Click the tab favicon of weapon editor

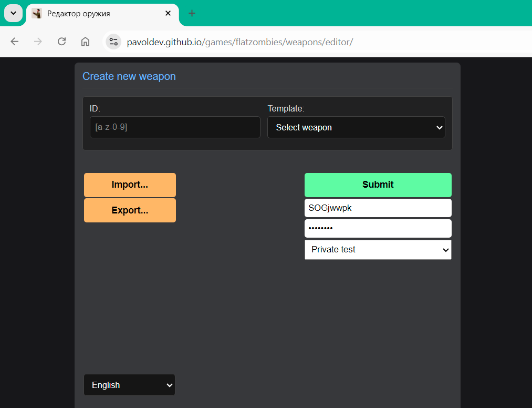point(37,13)
